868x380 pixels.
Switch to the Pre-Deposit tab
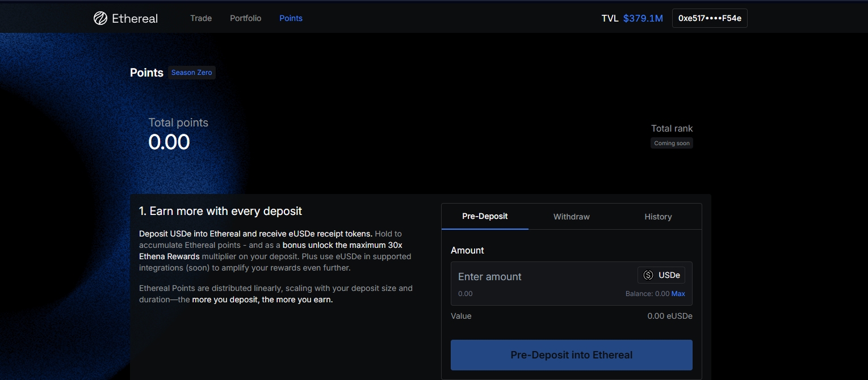[x=485, y=216]
